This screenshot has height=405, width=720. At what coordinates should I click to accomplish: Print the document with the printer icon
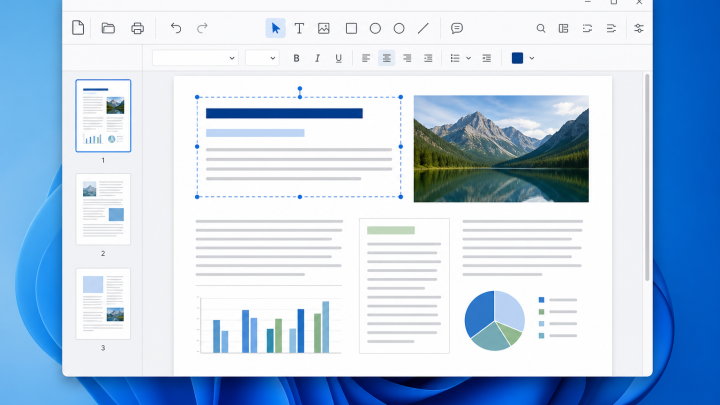137,28
